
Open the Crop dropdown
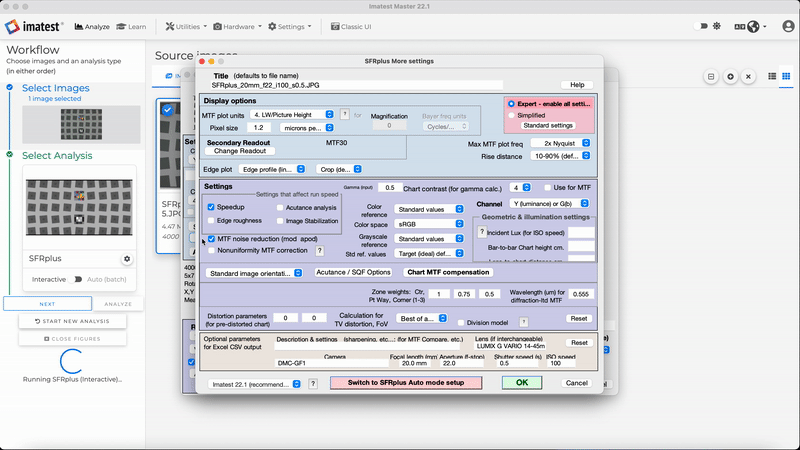point(339,169)
